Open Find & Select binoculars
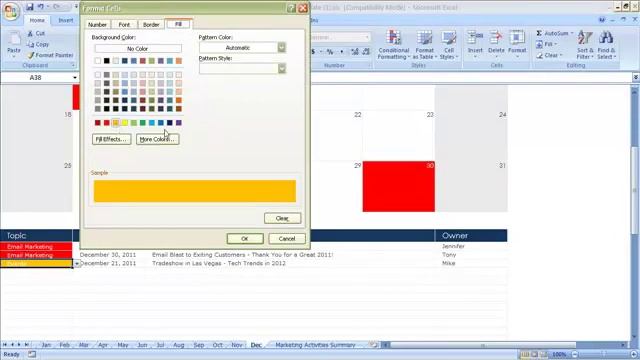The width and height of the screenshot is (640, 360). [x=606, y=45]
